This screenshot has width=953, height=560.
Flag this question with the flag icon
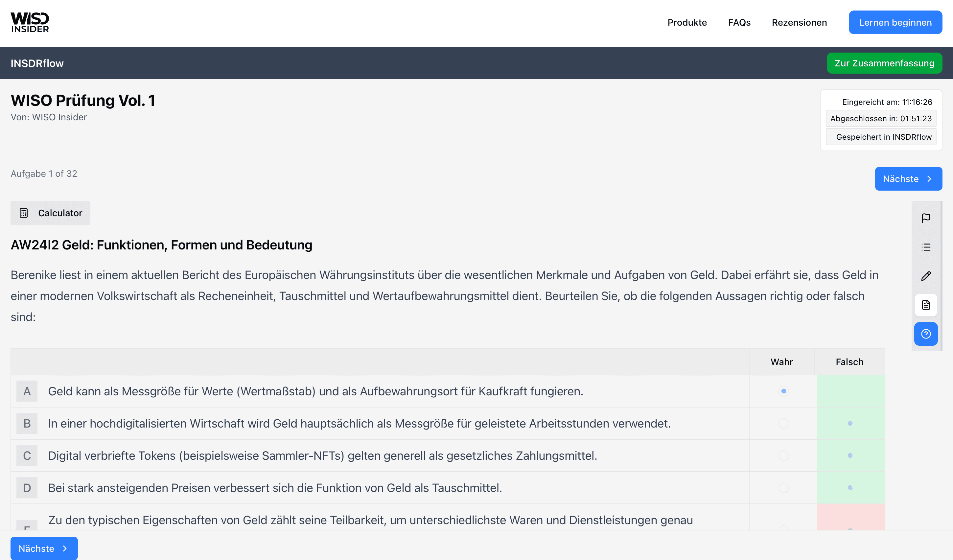[x=926, y=218]
